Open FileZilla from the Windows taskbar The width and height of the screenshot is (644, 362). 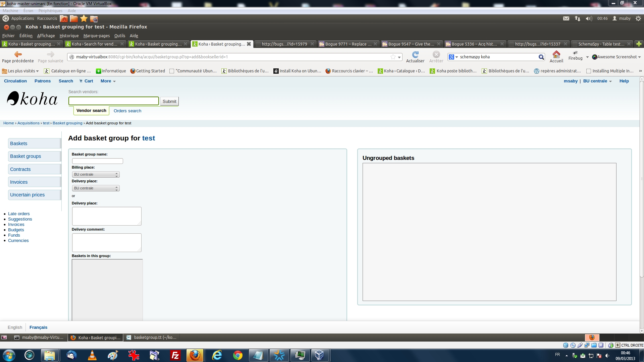point(175,355)
